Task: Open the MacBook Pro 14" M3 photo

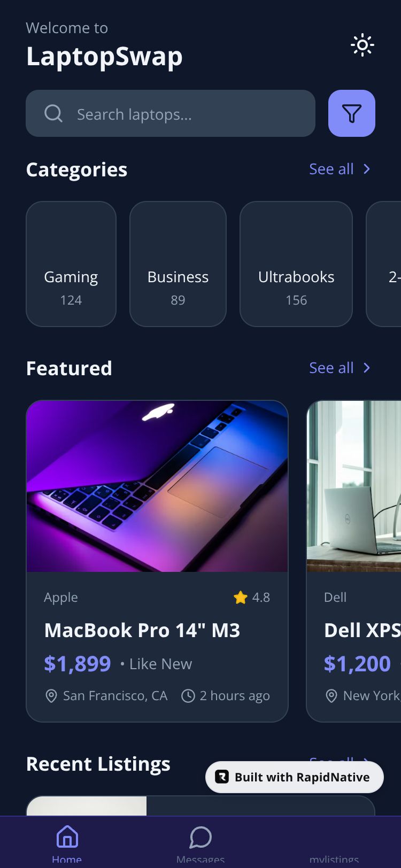Action: (x=157, y=486)
